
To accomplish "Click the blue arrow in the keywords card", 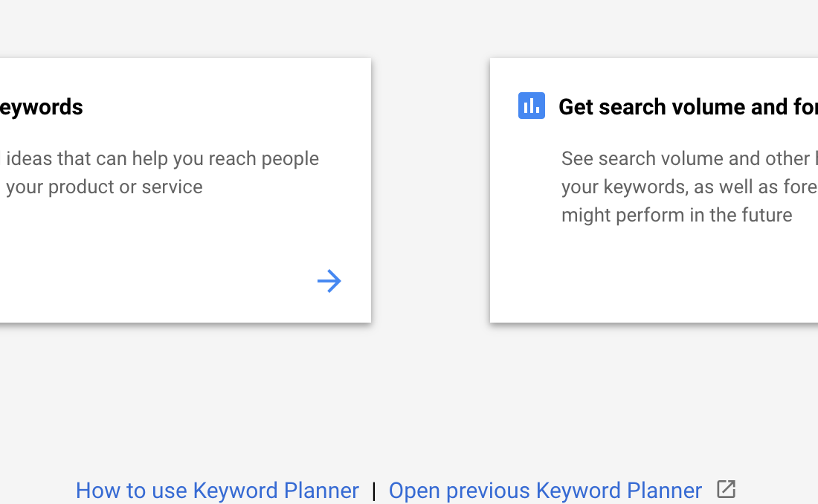I will click(329, 281).
